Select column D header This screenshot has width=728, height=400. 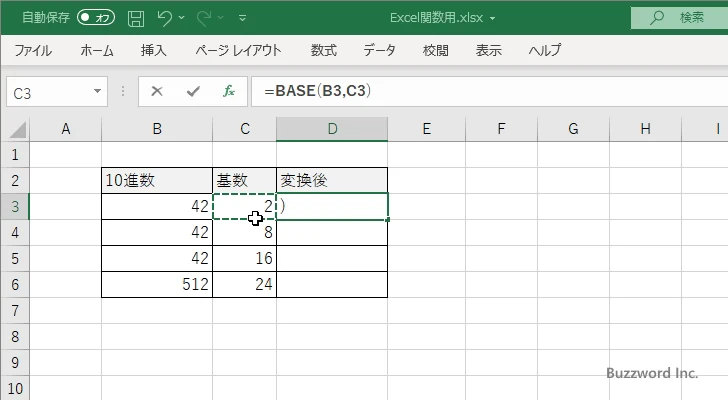[x=332, y=129]
